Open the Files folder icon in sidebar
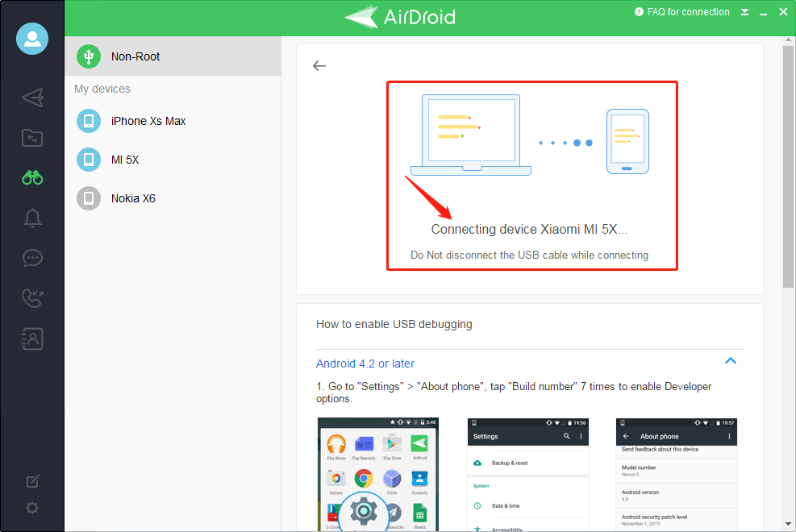 pos(32,138)
